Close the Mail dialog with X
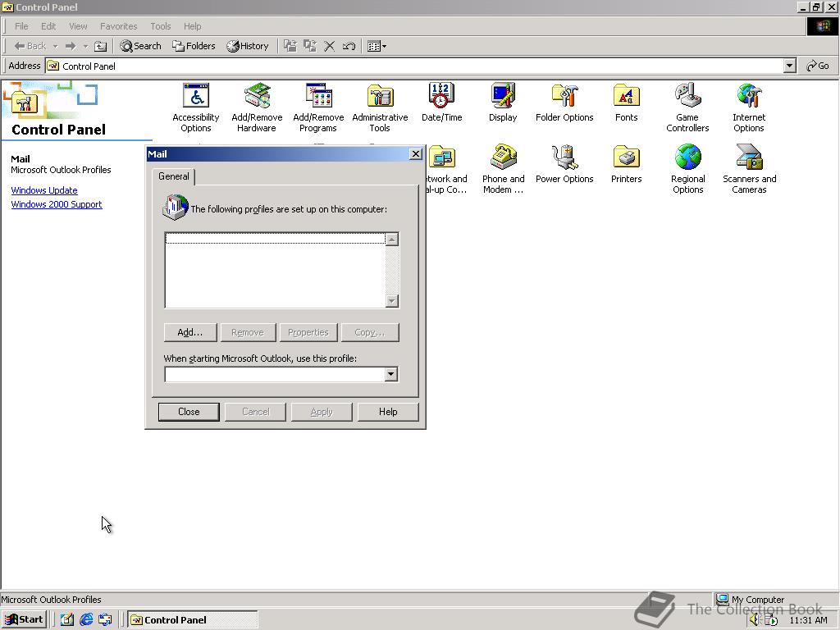This screenshot has width=840, height=630. click(415, 154)
